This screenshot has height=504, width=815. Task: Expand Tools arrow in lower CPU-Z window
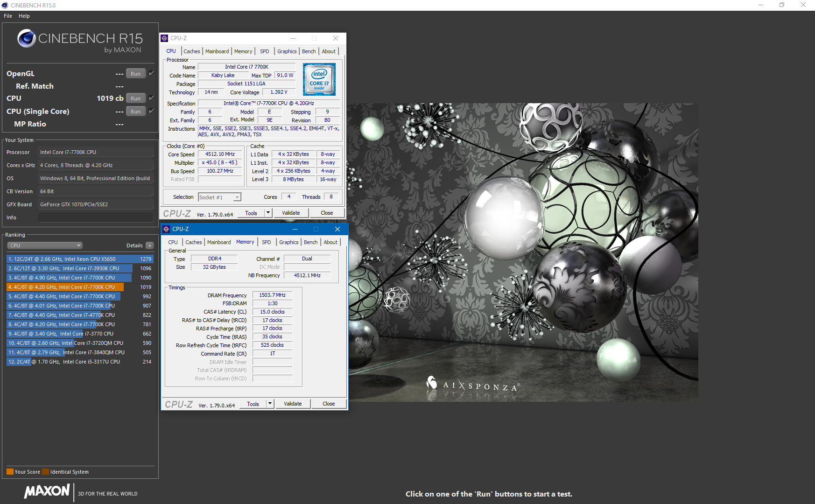(x=270, y=404)
